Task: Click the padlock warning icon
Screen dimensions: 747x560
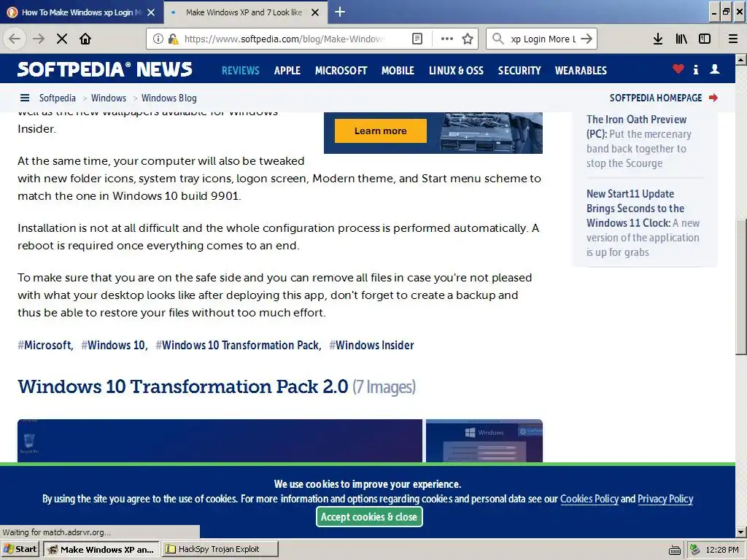Action: pyautogui.click(x=173, y=39)
